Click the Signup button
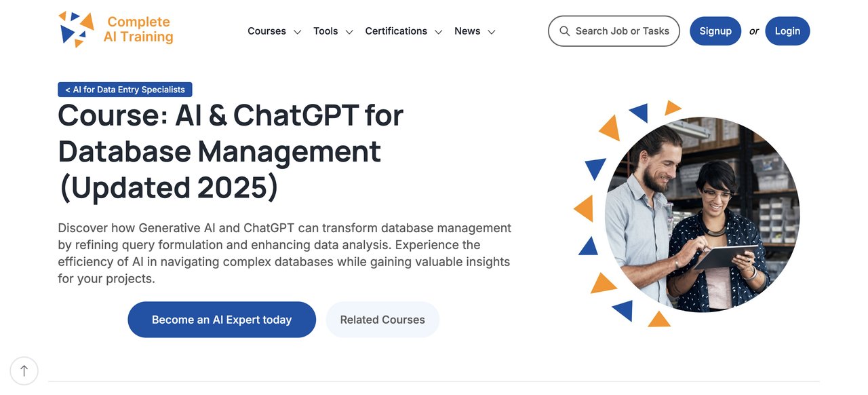This screenshot has height=395, width=868. [x=715, y=31]
